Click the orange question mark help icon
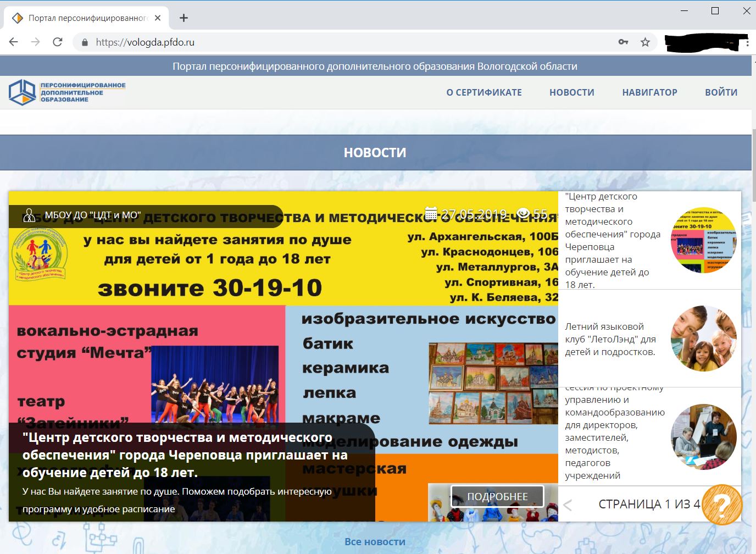The width and height of the screenshot is (756, 554). [x=722, y=504]
